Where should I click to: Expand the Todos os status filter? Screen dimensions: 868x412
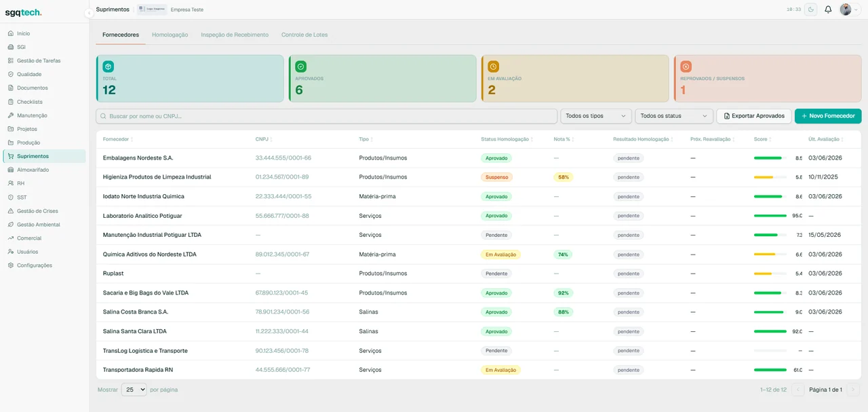tap(674, 116)
